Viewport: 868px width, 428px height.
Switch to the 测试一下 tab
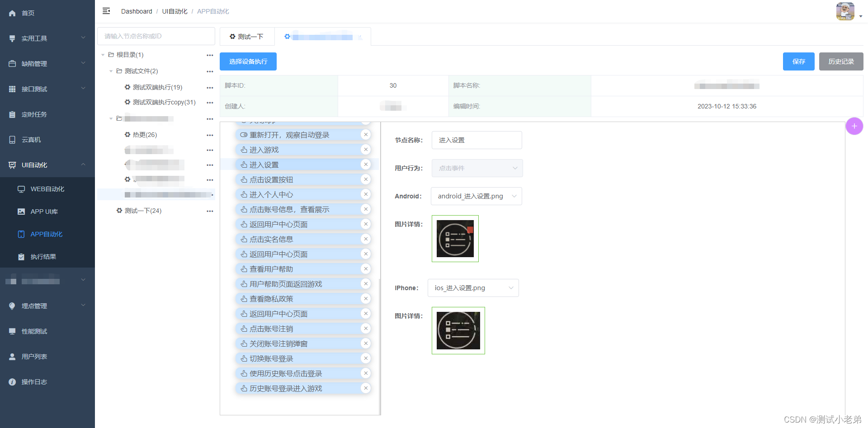[x=247, y=36]
